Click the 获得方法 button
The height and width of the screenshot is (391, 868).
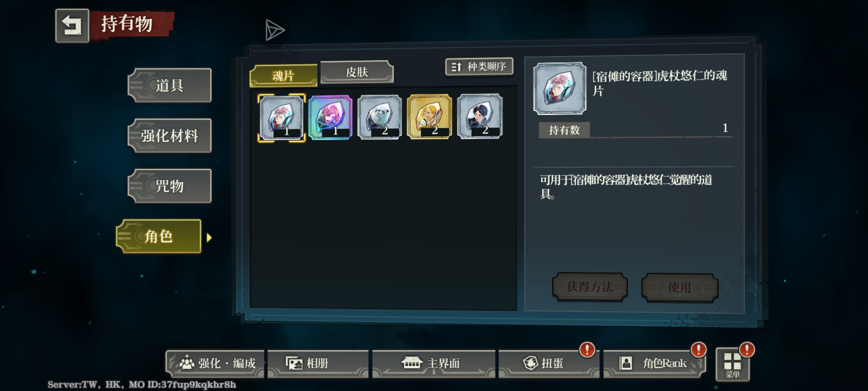[x=590, y=287]
